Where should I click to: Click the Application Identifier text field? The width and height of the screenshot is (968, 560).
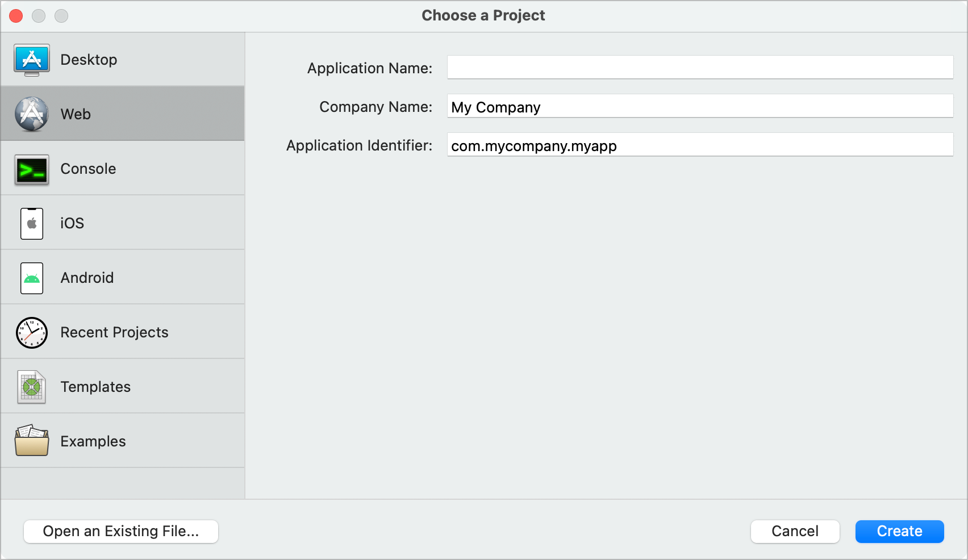[x=700, y=145]
